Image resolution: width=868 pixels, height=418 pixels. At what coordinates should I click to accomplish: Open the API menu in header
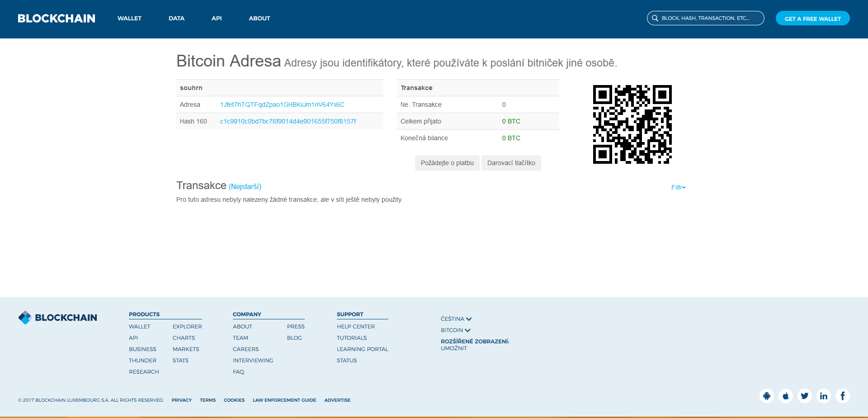(217, 19)
